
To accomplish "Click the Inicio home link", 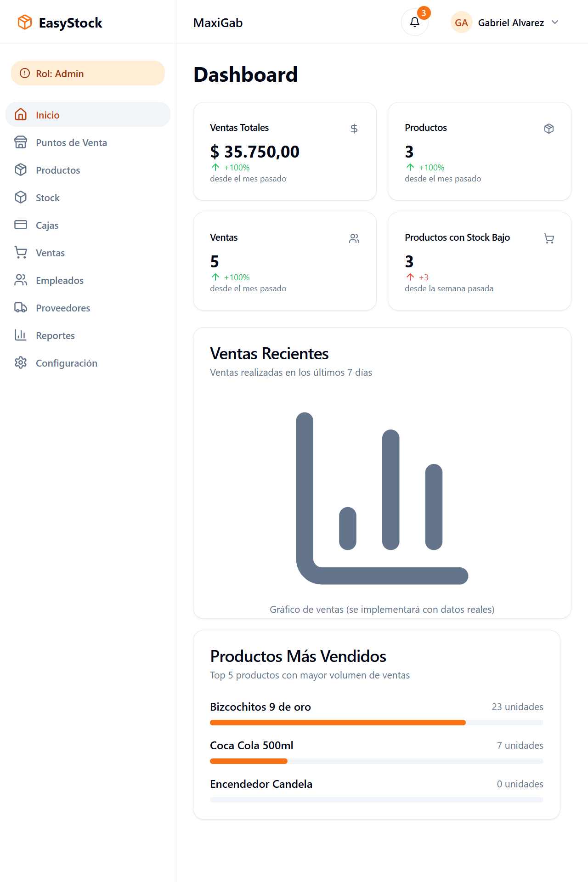I will coord(48,115).
